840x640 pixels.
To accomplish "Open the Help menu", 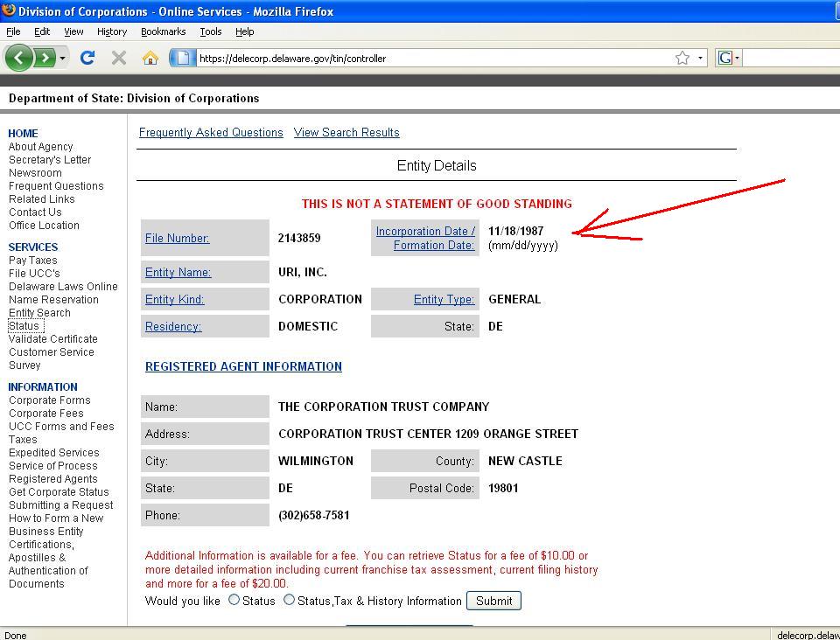I will pos(244,31).
